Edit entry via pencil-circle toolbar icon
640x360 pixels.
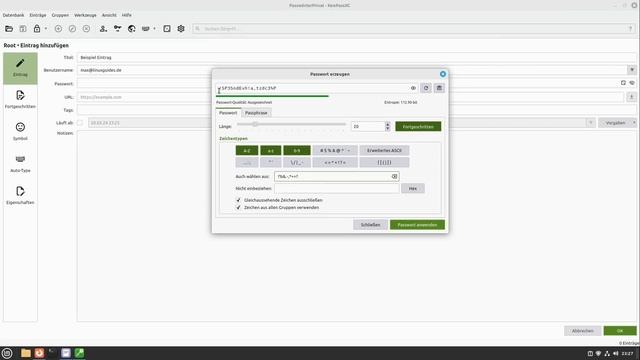pos(72,29)
